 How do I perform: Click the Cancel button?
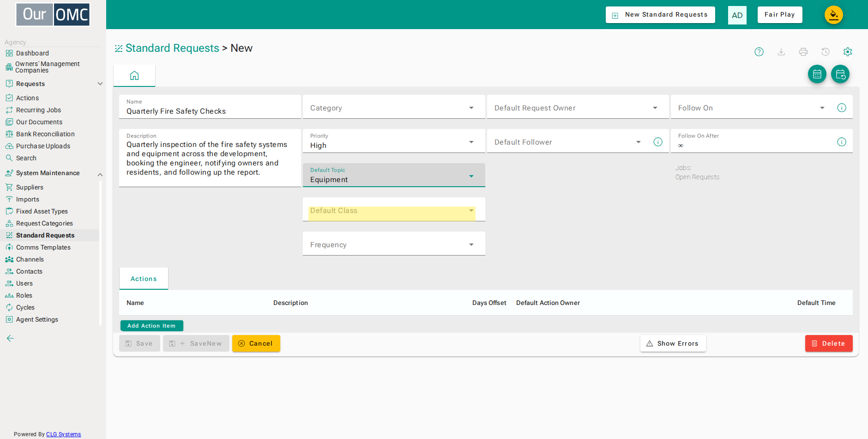tap(256, 343)
